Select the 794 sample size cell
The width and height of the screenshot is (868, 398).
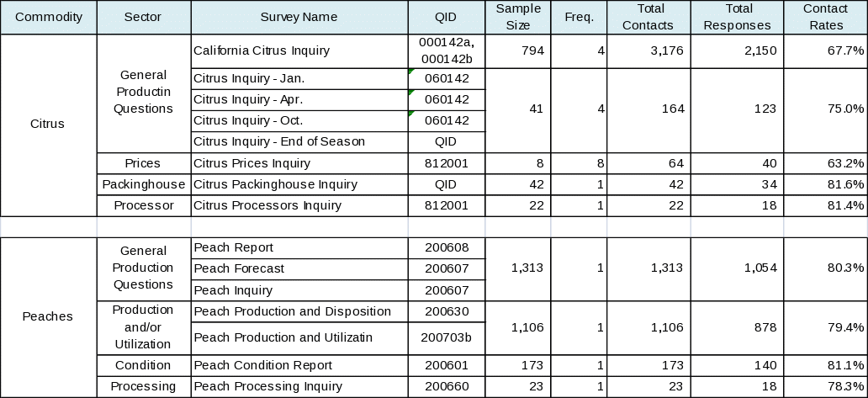click(518, 51)
